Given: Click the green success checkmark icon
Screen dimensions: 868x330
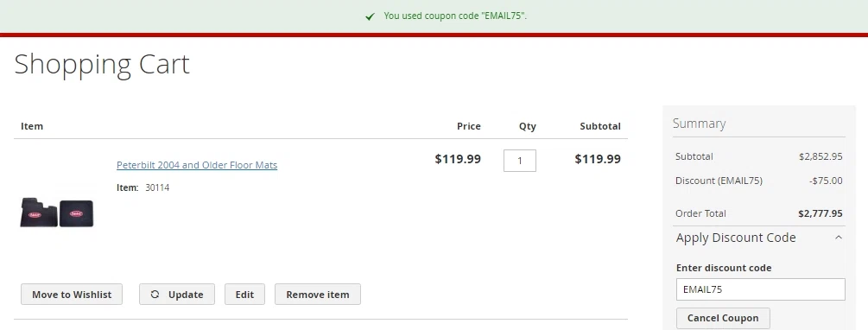Looking at the screenshot, I should pos(370,16).
